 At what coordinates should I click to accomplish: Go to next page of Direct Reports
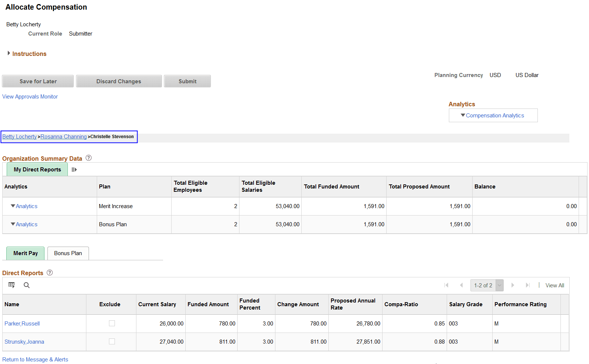click(x=513, y=285)
